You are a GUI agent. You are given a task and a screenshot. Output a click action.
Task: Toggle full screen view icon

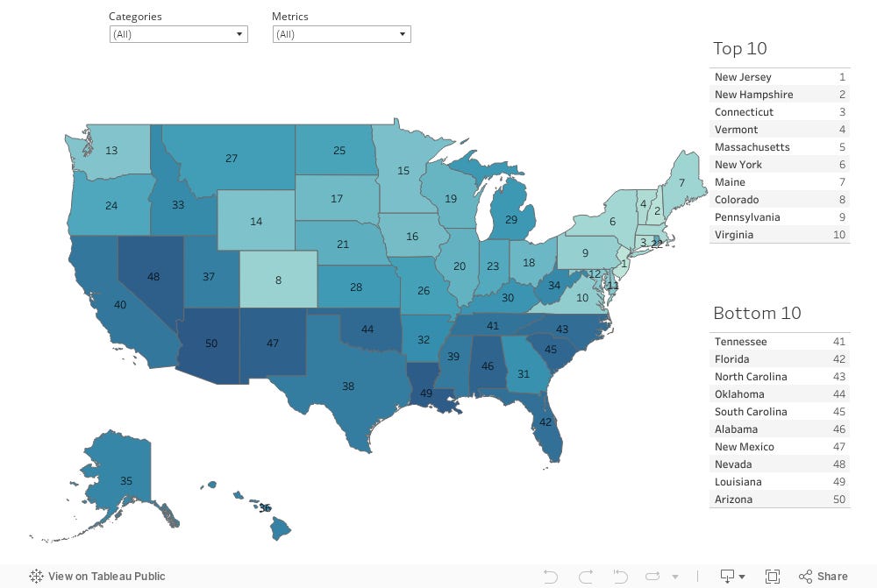click(773, 577)
